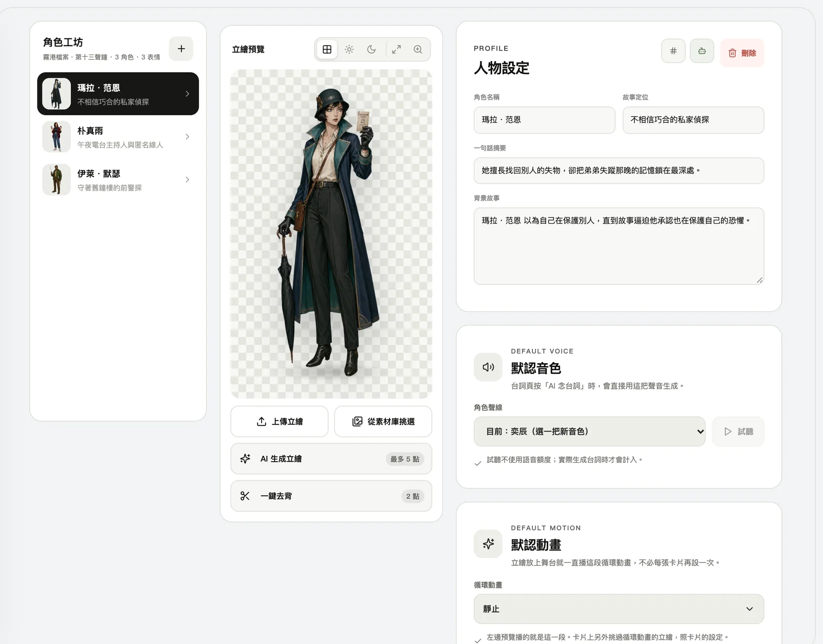Click the sparkle icon beside 默認動畫

pos(488,544)
